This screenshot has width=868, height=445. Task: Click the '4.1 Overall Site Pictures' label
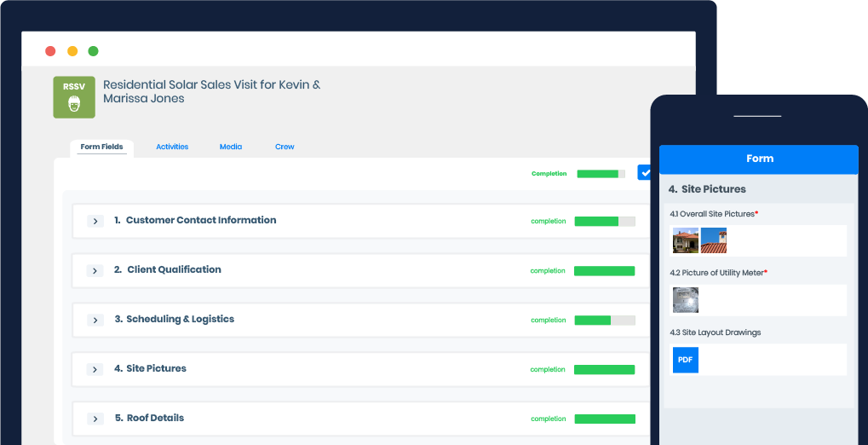(x=712, y=213)
